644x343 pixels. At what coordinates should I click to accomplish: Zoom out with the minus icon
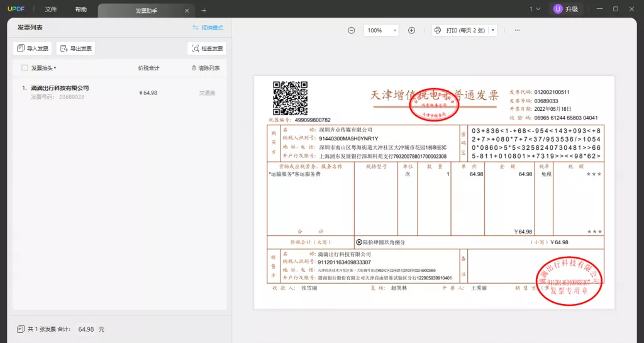pos(351,30)
